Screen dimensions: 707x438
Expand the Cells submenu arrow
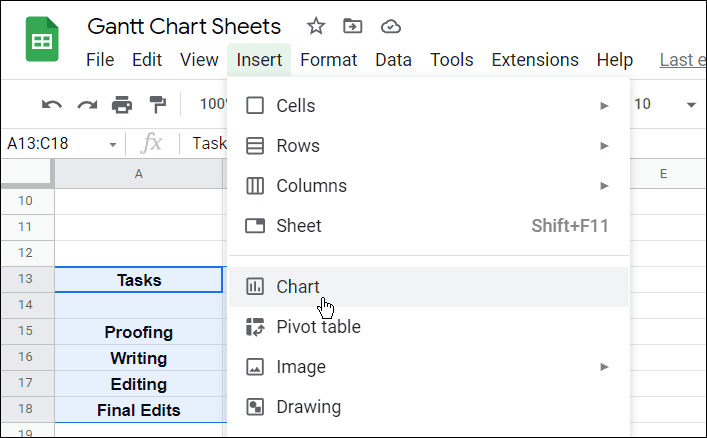[604, 106]
